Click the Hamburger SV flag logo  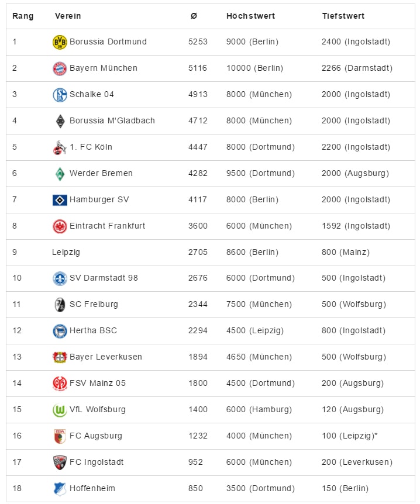click(60, 200)
